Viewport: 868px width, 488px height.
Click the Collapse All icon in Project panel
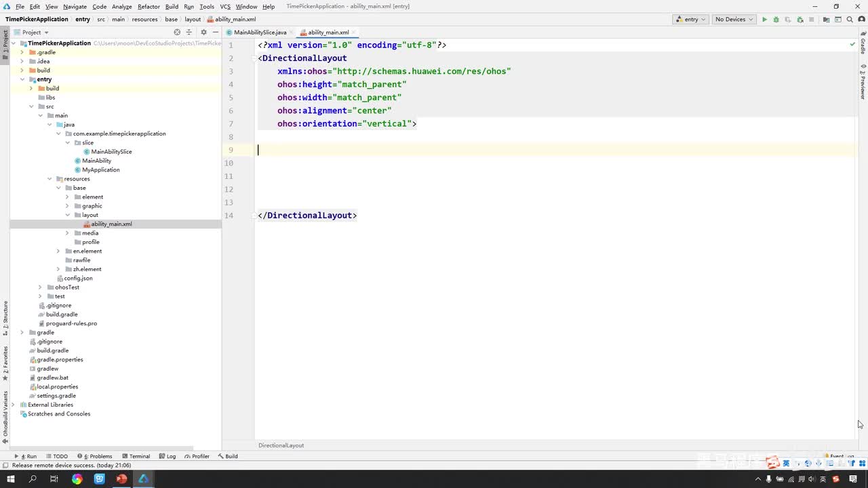tap(189, 32)
